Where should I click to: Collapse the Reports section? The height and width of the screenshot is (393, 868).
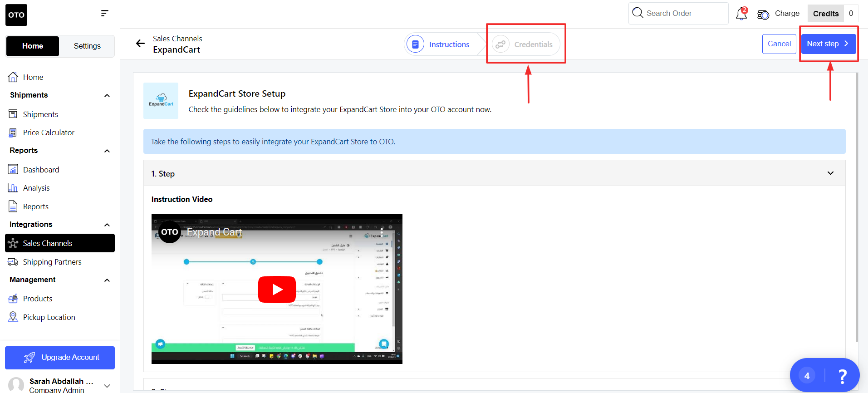107,151
